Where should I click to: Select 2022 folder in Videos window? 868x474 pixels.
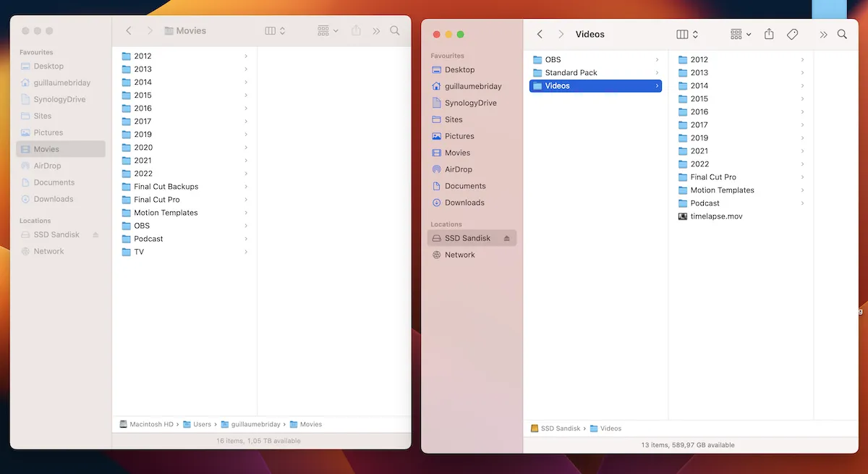(x=741, y=164)
